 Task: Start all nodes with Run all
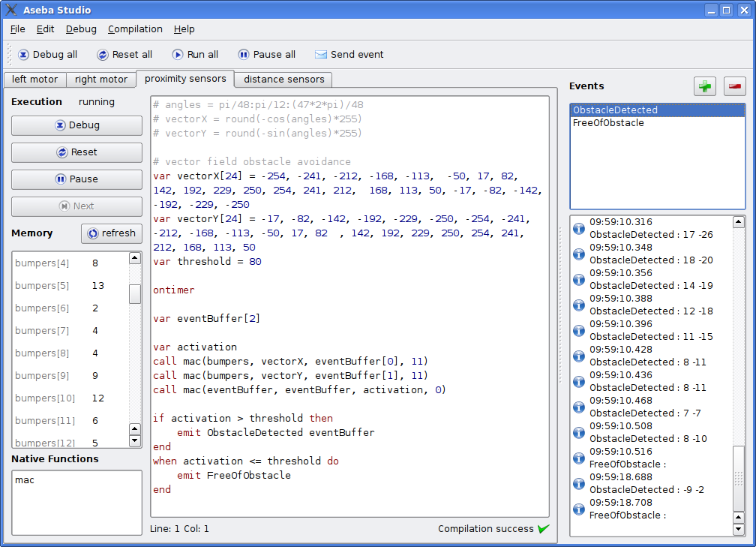[195, 55]
